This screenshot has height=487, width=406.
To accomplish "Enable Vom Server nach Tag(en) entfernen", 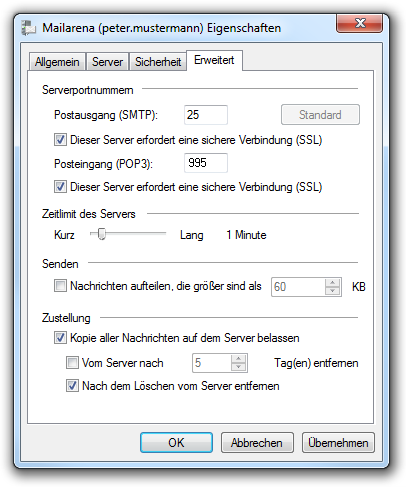I will [x=72, y=362].
